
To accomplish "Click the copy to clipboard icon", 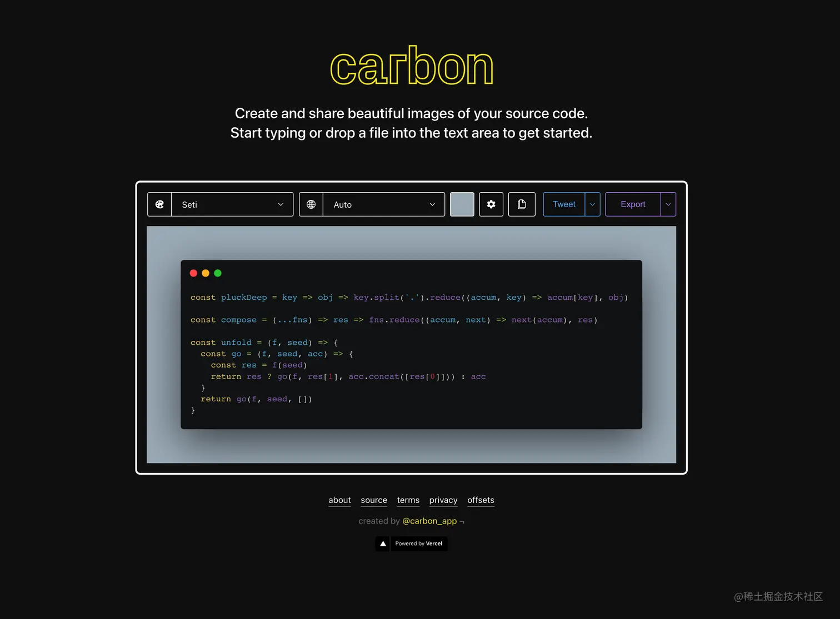I will coord(522,204).
